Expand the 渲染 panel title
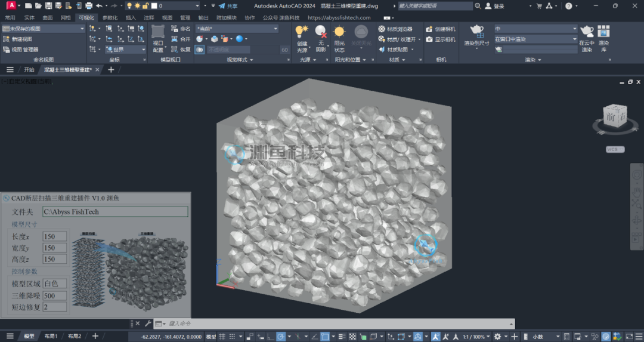 [533, 60]
